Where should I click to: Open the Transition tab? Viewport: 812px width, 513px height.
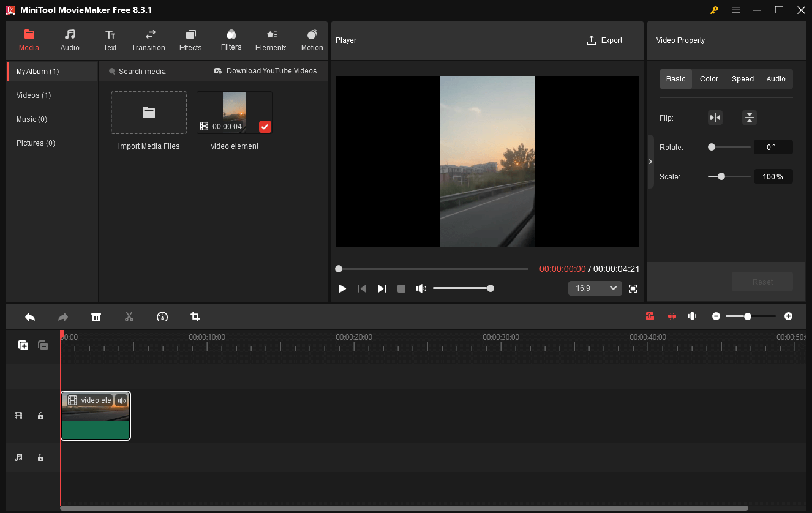point(148,40)
